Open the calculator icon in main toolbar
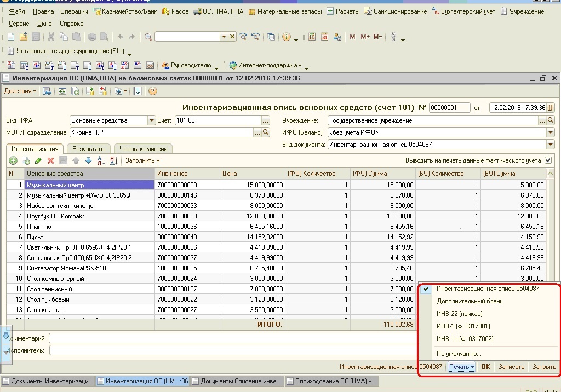This screenshot has width=561, height=392. click(312, 37)
